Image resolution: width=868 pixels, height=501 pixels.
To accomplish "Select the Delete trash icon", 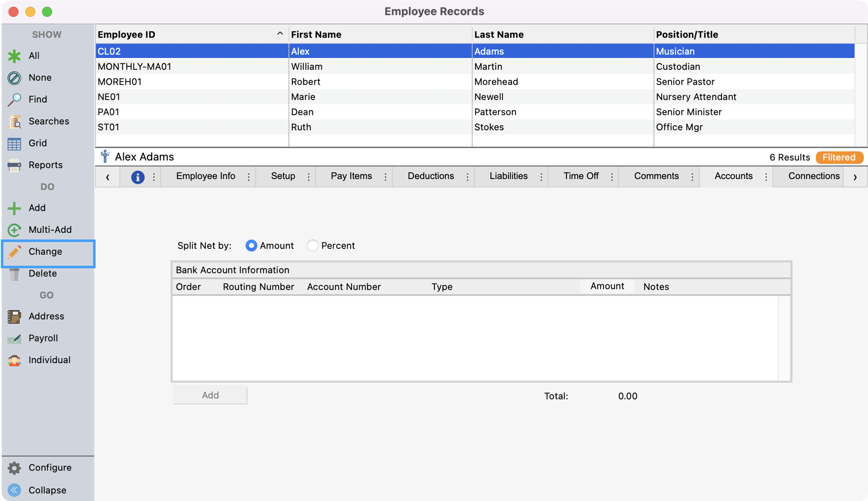I will point(14,273).
